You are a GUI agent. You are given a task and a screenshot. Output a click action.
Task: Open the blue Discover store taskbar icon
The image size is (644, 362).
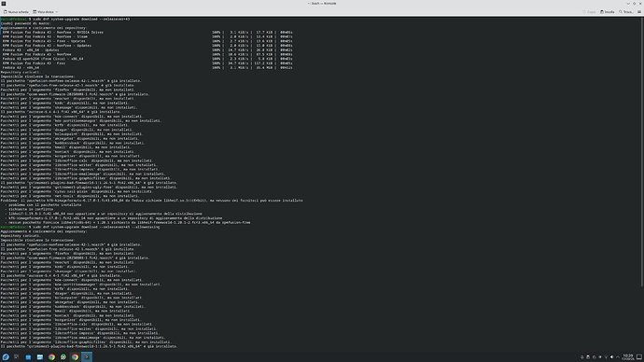tap(28, 357)
